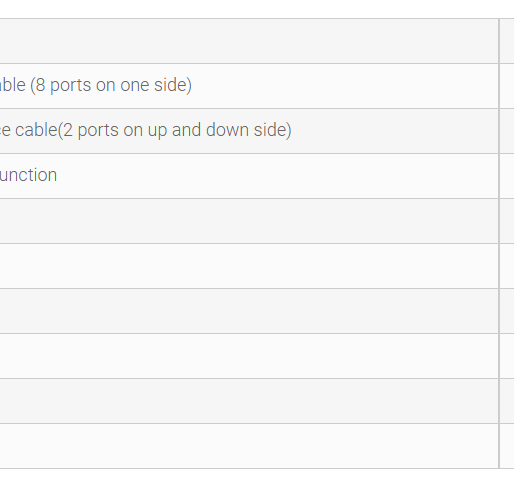Click the last empty row of the table
The image size is (514, 485).
(x=249, y=446)
